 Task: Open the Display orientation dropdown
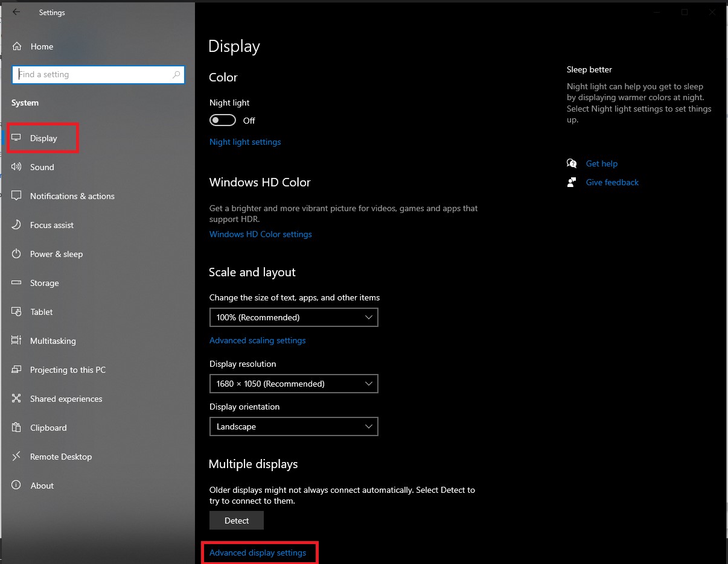point(293,426)
